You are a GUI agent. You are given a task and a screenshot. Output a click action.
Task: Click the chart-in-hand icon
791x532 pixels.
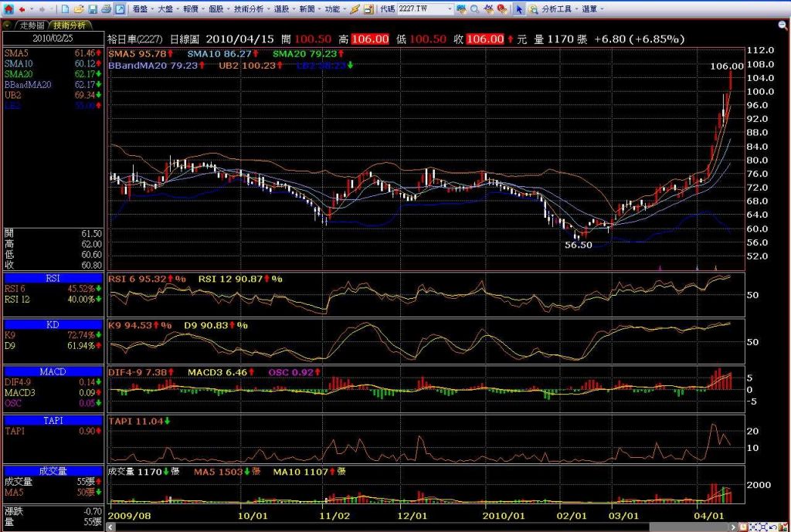[x=488, y=9]
